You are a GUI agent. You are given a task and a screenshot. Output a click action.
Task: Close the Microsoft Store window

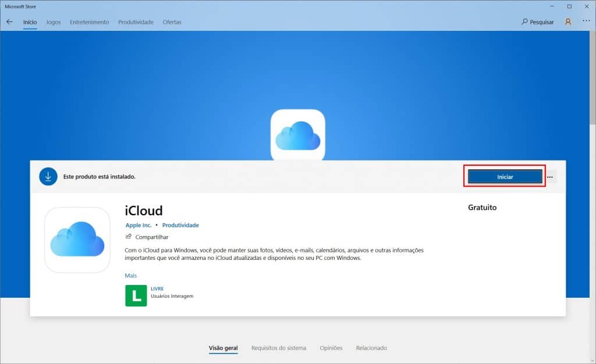[587, 6]
